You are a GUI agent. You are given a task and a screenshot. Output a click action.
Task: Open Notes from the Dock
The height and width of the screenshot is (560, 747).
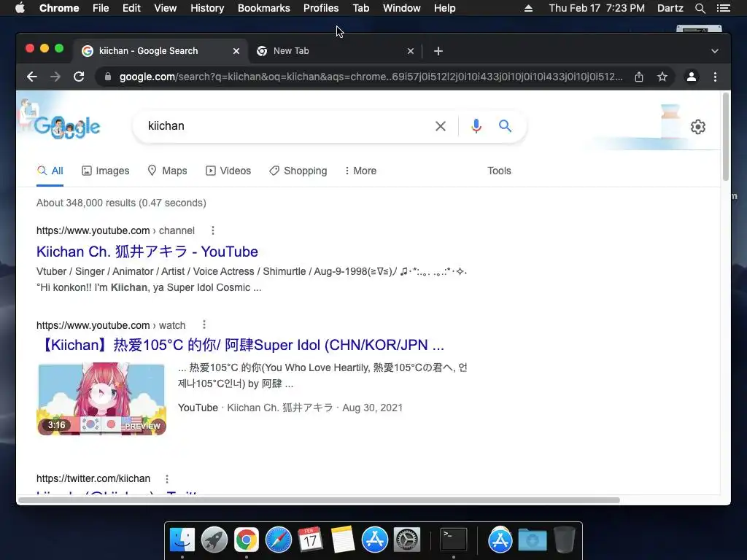coord(343,540)
